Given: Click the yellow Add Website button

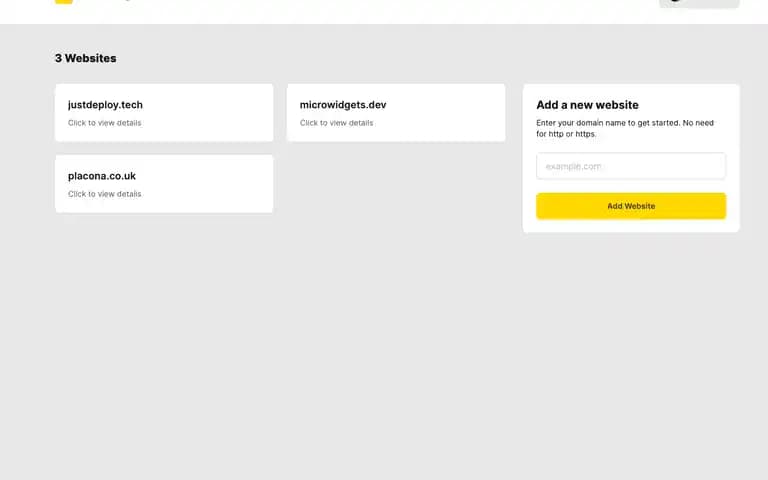Looking at the screenshot, I should coord(631,206).
